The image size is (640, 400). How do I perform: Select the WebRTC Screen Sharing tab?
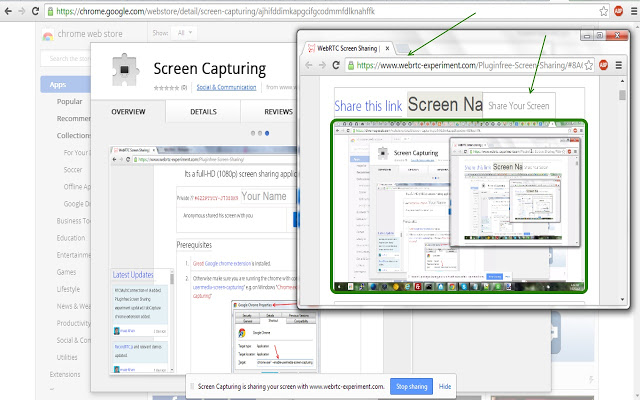[347, 49]
